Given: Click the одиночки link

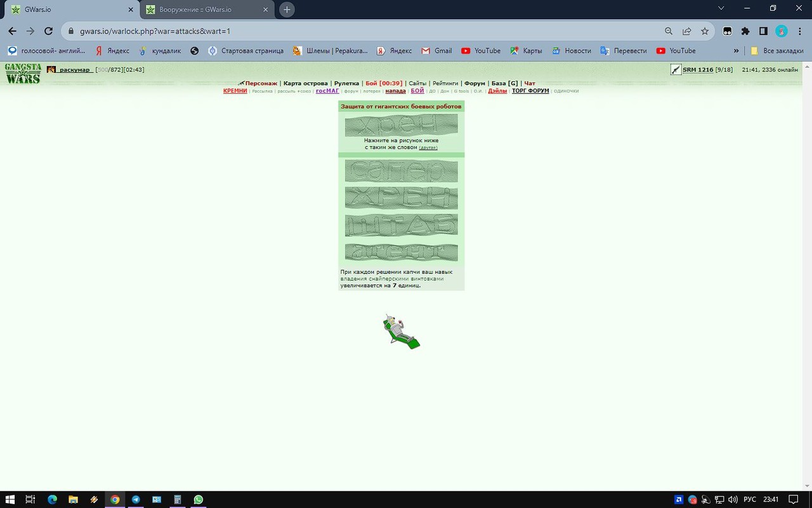Looking at the screenshot, I should coord(566,91).
